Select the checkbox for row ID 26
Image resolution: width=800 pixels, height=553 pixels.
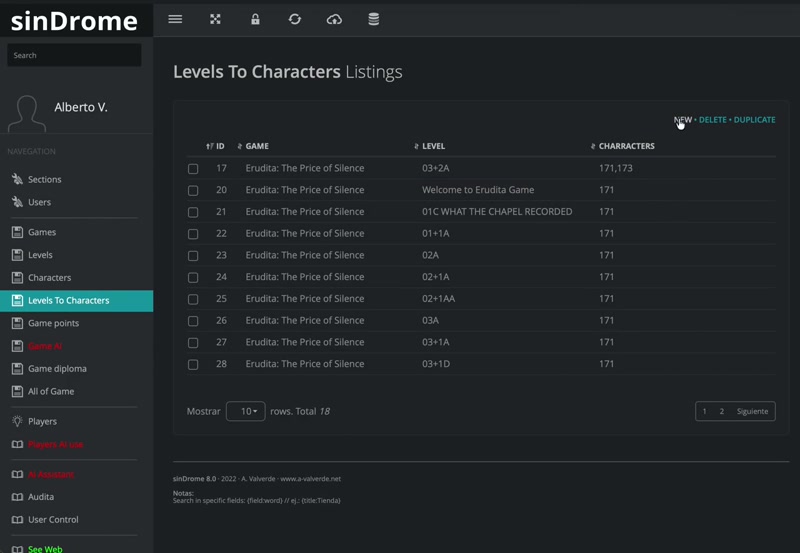tap(193, 321)
